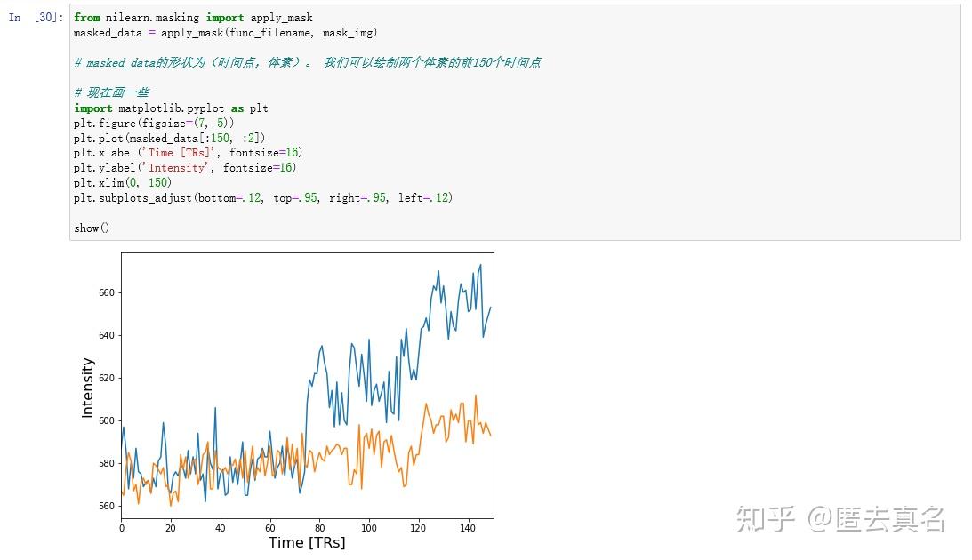Click the 知乎 logo watermark
The image size is (972, 560).
[765, 519]
